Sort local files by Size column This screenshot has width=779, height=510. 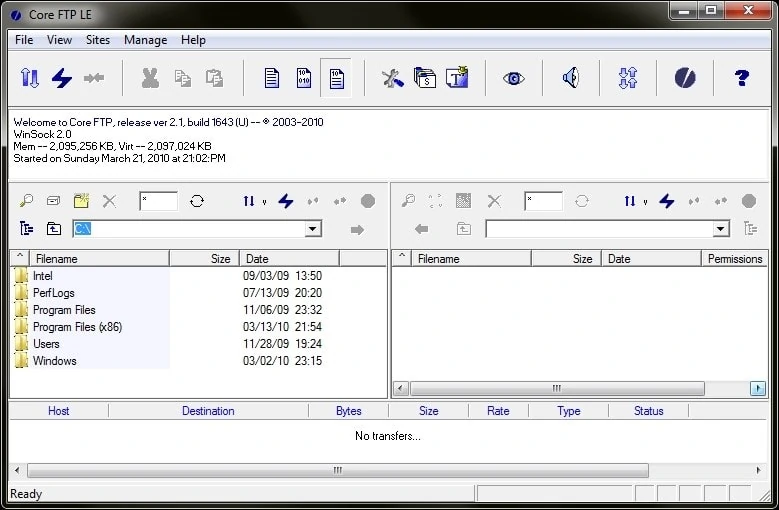(x=204, y=259)
